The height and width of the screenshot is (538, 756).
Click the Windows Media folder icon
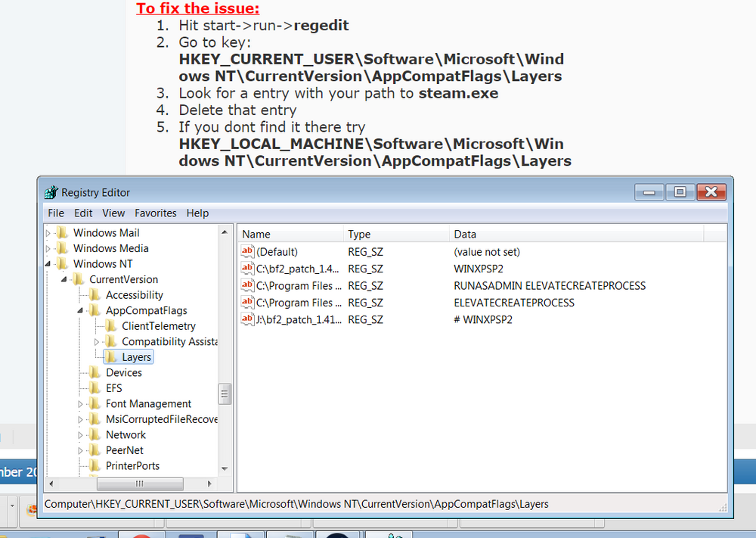click(62, 248)
